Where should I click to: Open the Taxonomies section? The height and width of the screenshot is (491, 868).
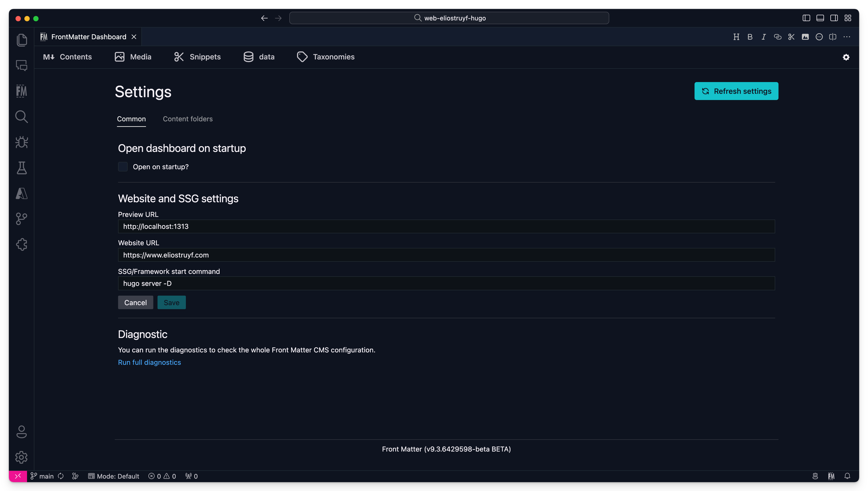click(x=325, y=57)
